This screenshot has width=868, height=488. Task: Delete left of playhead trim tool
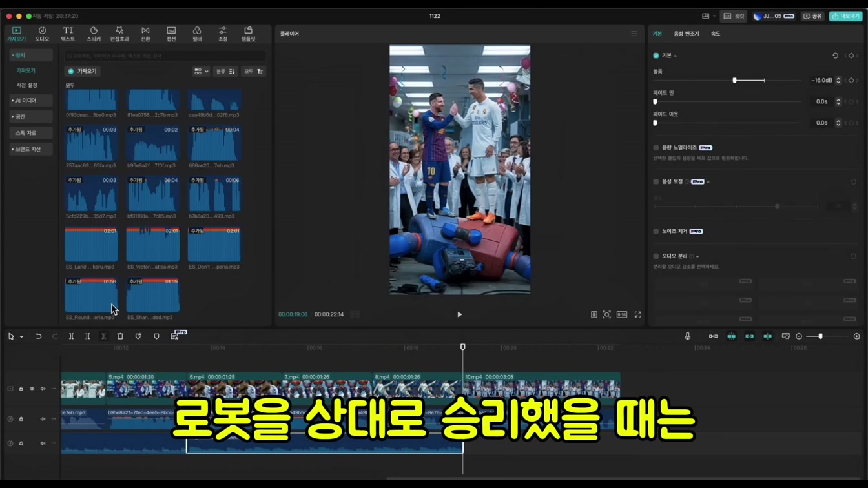pyautogui.click(x=88, y=336)
